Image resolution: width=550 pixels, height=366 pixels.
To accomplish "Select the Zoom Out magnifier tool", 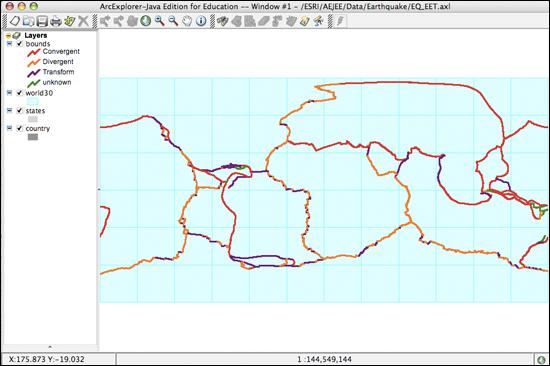I will (173, 21).
